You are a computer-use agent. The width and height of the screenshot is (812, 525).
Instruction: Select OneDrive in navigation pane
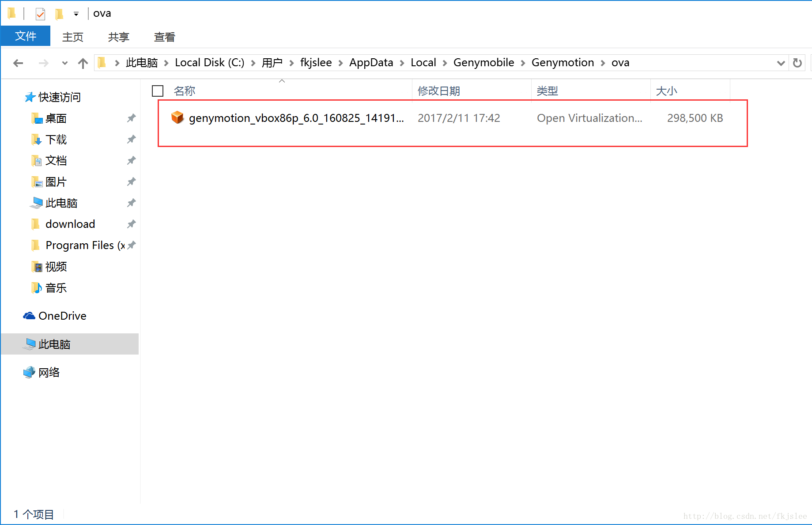62,316
